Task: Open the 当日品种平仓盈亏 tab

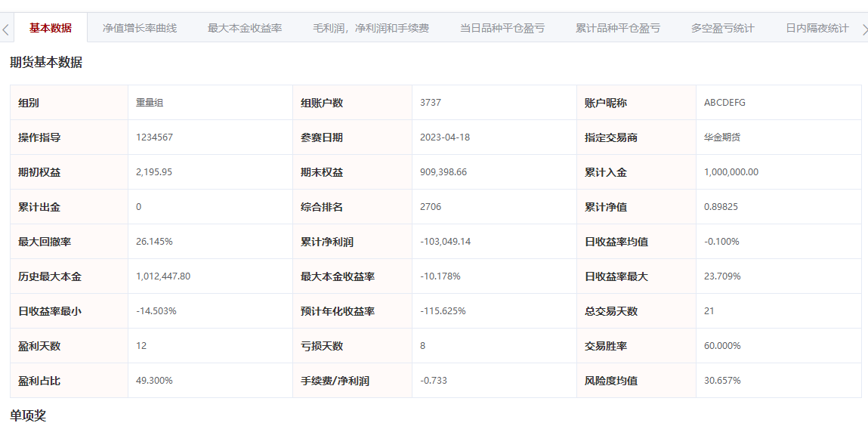Action: pos(502,28)
